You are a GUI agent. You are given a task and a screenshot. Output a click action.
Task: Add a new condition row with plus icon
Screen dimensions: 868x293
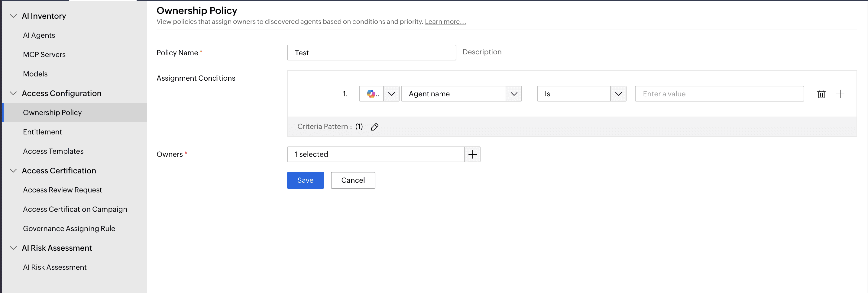tap(840, 94)
